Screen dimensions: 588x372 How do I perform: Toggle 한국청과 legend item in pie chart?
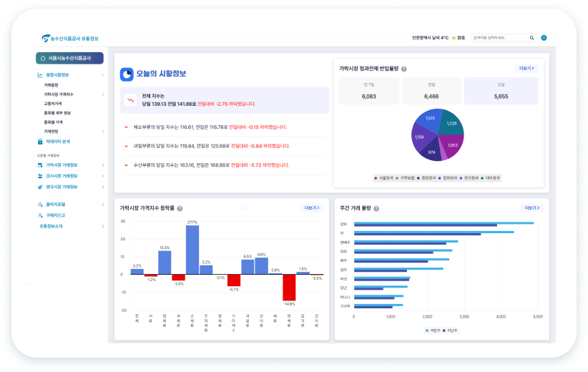pos(469,178)
